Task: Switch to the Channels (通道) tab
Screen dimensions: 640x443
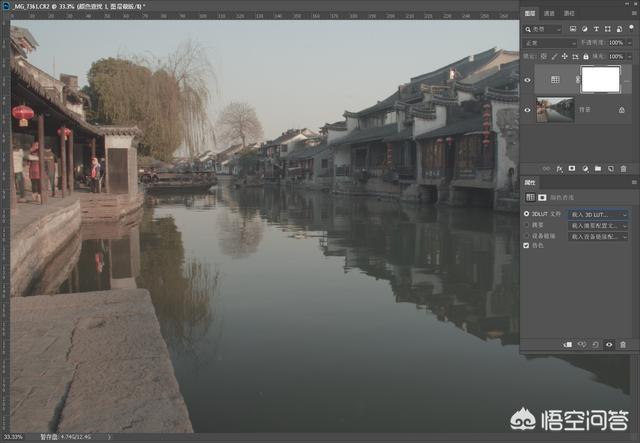Action: click(x=549, y=13)
